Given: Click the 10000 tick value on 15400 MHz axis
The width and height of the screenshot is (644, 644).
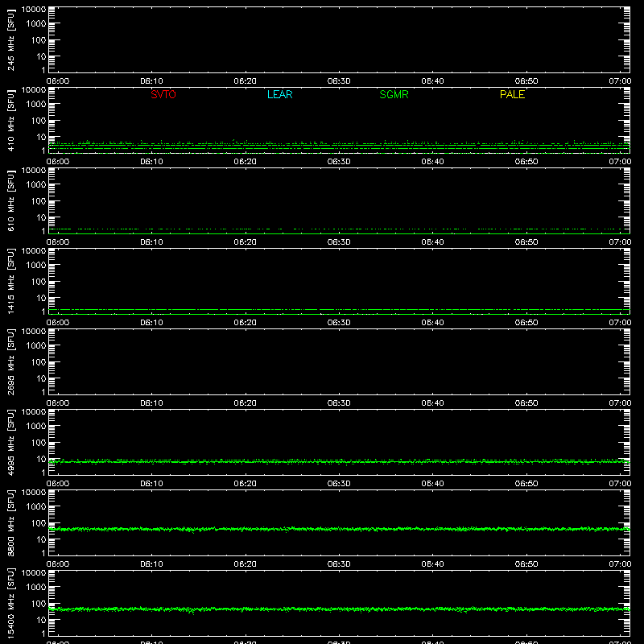Looking at the screenshot, I should pyautogui.click(x=34, y=573).
